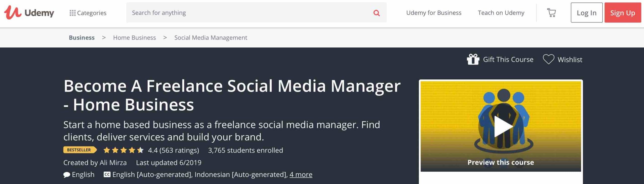
Task: Click the red search magnifier icon
Action: pos(376,13)
